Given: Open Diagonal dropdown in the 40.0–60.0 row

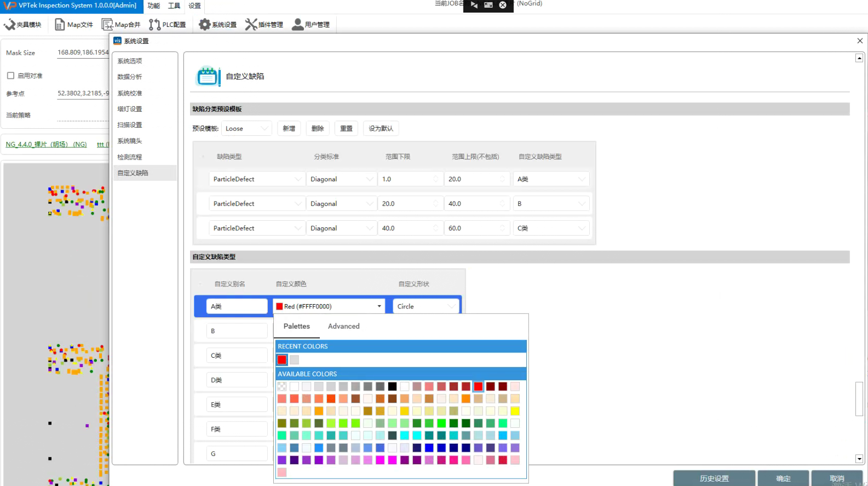Looking at the screenshot, I should (x=341, y=228).
